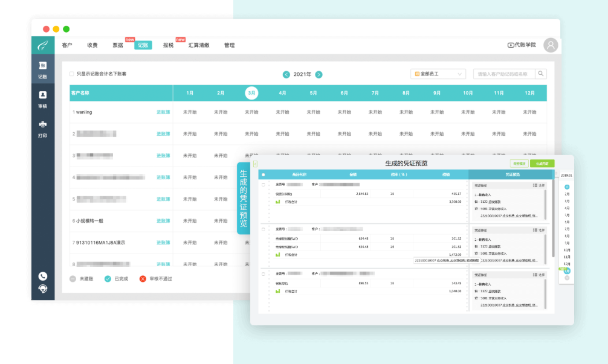Click the customer code search input field
Viewport: 608px width, 364px height.
pyautogui.click(x=503, y=74)
